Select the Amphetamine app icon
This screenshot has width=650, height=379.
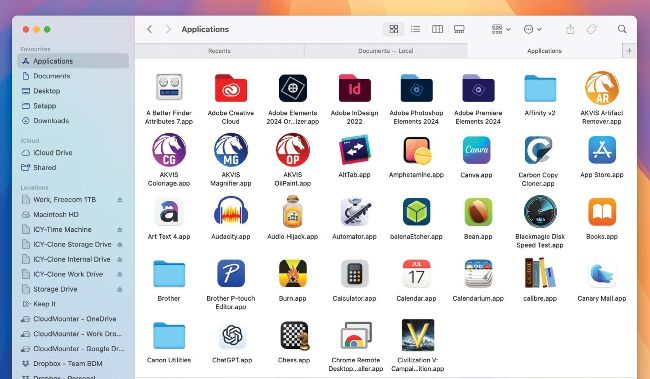click(417, 151)
